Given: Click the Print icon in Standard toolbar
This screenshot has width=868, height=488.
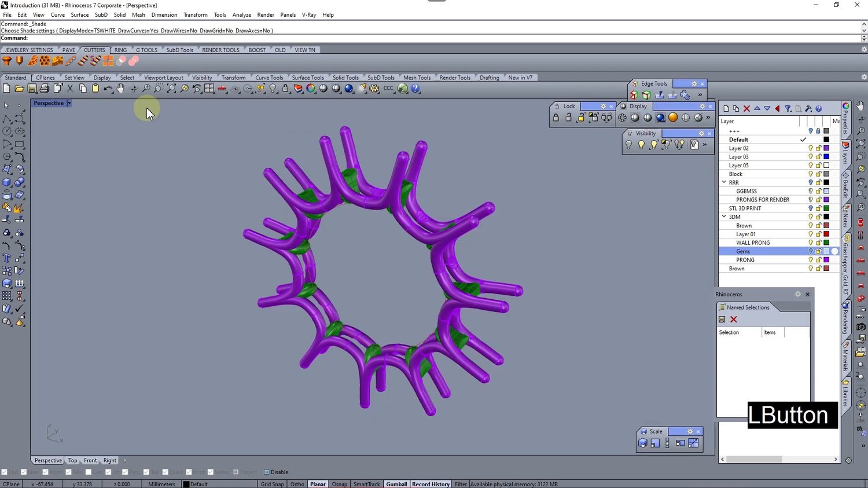Looking at the screenshot, I should 45,89.
